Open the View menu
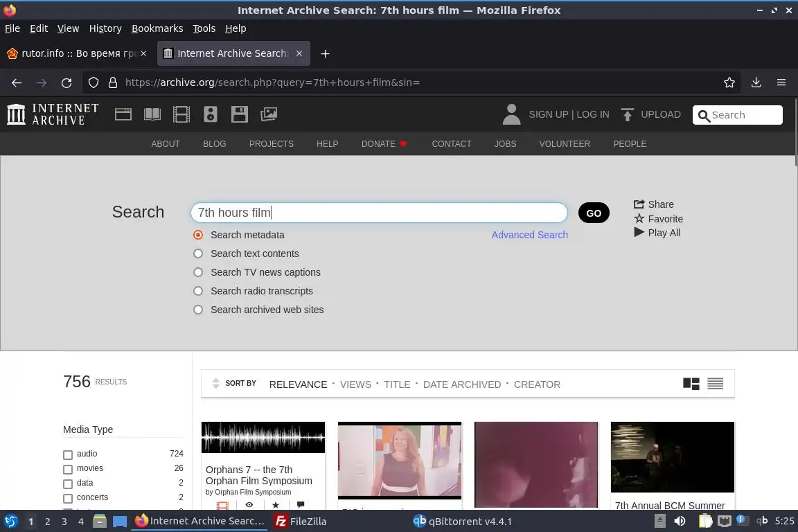The width and height of the screenshot is (798, 532). click(68, 28)
